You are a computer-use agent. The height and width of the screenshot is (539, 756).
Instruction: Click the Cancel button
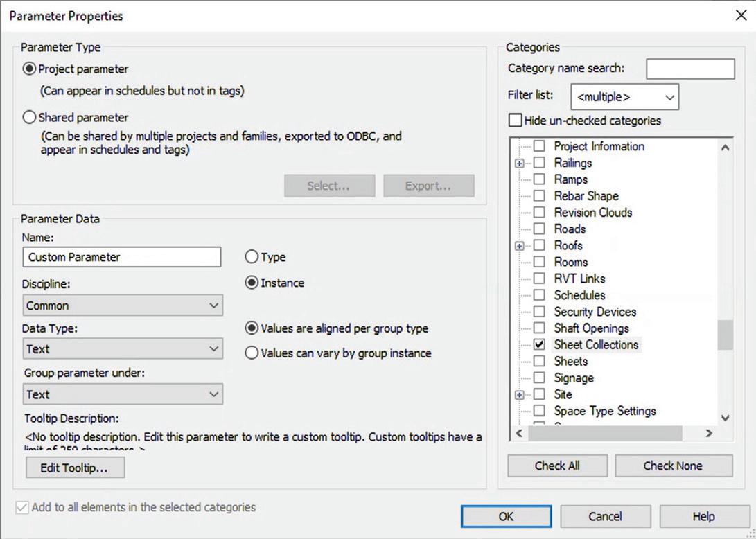tap(605, 516)
